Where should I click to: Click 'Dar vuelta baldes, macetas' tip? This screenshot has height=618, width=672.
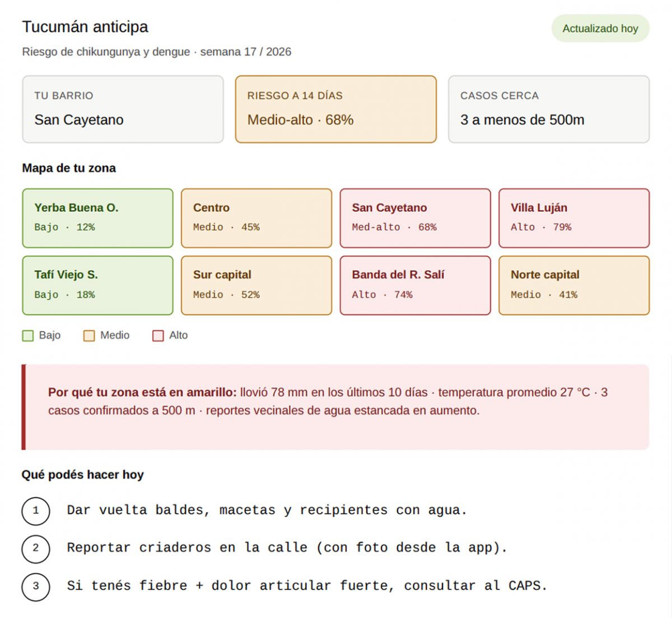point(267,510)
